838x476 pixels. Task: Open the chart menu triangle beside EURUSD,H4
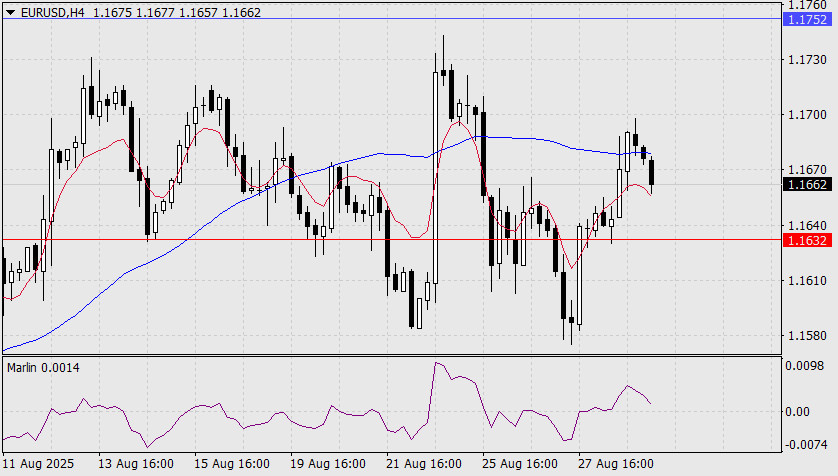tap(10, 12)
